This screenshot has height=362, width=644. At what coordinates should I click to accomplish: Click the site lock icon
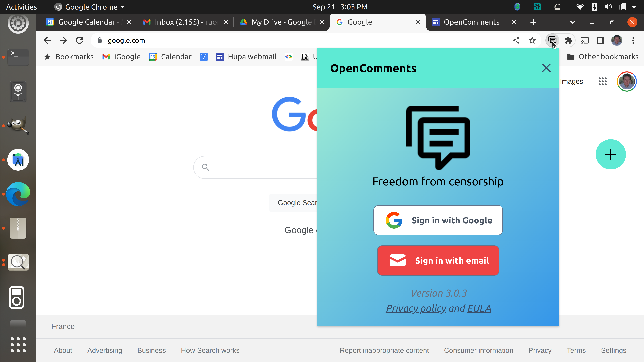pyautogui.click(x=99, y=40)
